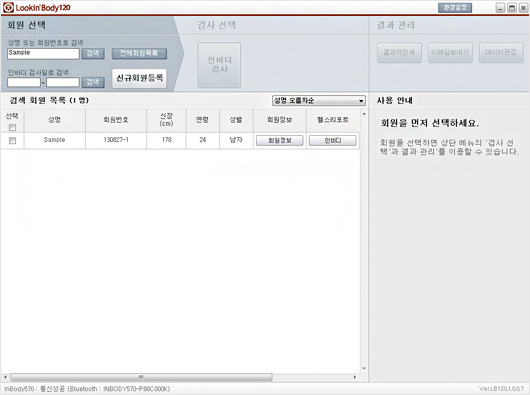Click the version number in status bar
The height and width of the screenshot is (395, 530).
pos(502,389)
